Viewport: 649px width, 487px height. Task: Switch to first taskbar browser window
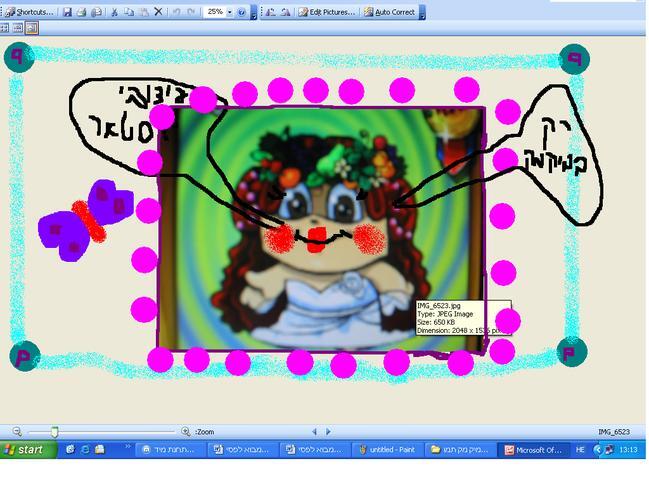click(x=171, y=450)
